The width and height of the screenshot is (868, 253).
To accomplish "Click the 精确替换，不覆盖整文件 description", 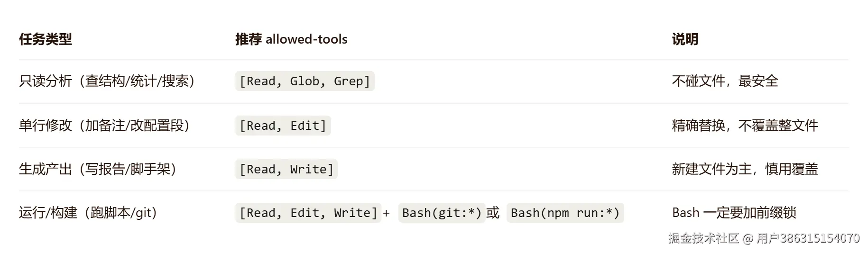I will (745, 126).
